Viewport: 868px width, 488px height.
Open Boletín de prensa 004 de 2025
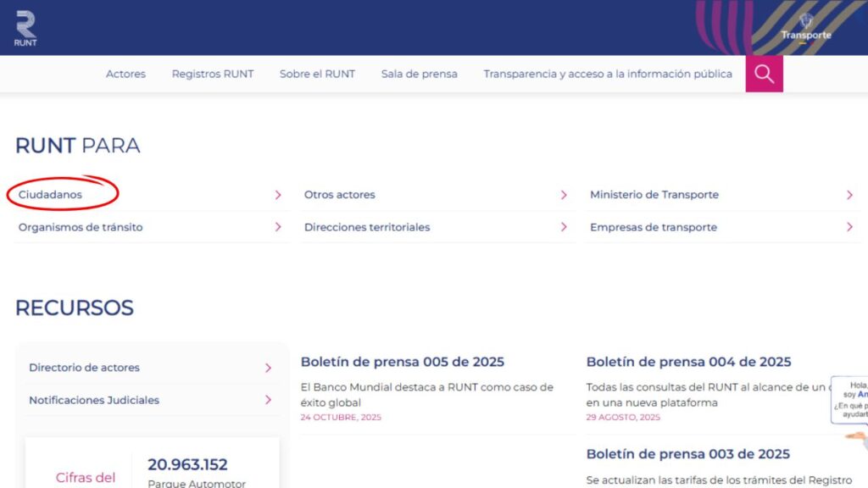[688, 362]
